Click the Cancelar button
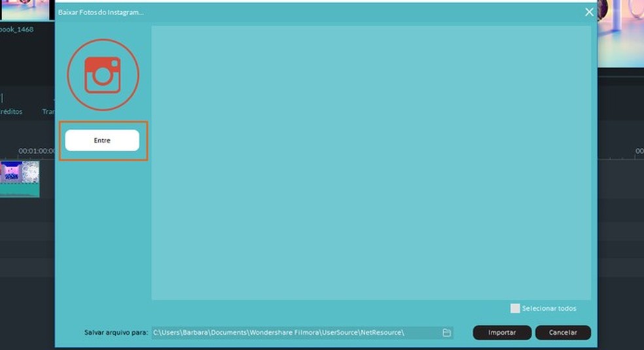 pos(563,332)
